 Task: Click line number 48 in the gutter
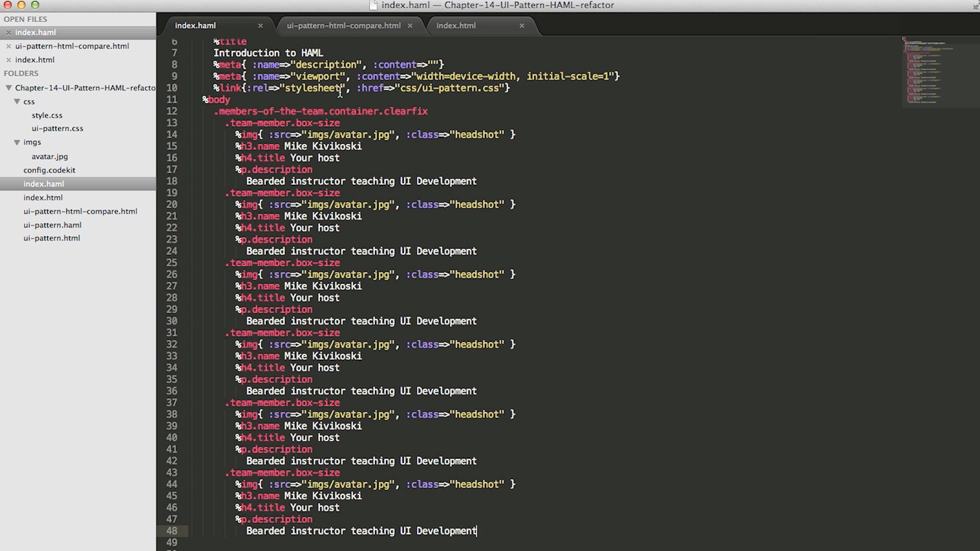click(x=171, y=531)
